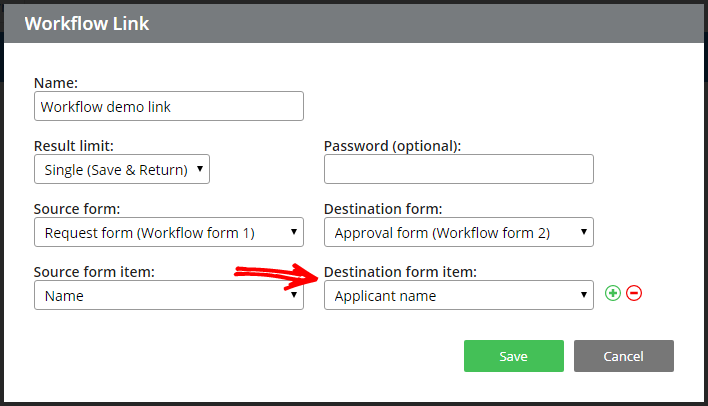708x406 pixels.
Task: Click the Workflow Link title header
Action: tap(87, 23)
